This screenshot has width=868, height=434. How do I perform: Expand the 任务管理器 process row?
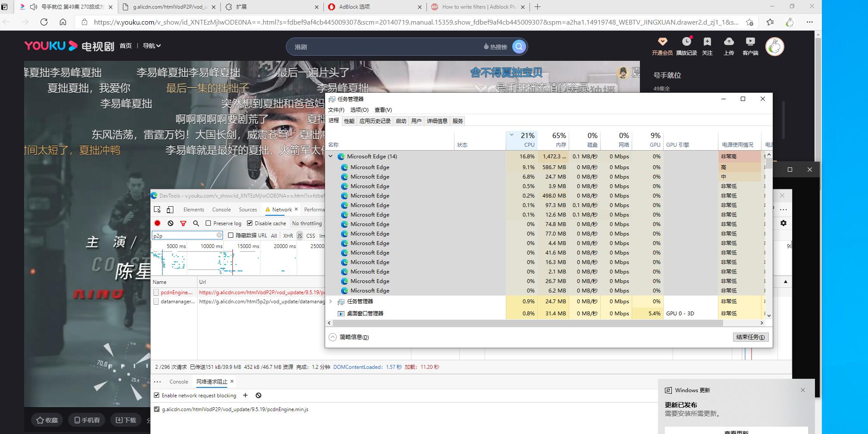pyautogui.click(x=331, y=302)
